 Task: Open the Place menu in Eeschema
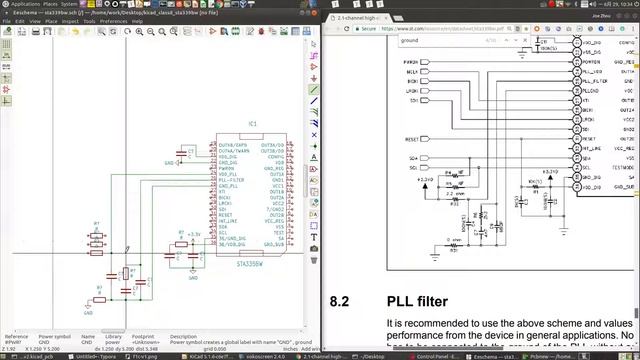(x=51, y=21)
